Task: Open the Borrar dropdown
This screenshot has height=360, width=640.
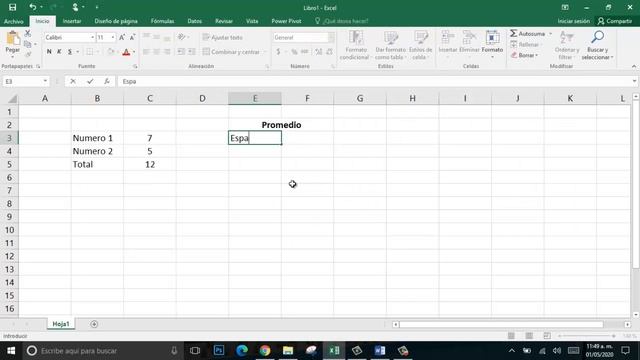Action: pyautogui.click(x=524, y=55)
